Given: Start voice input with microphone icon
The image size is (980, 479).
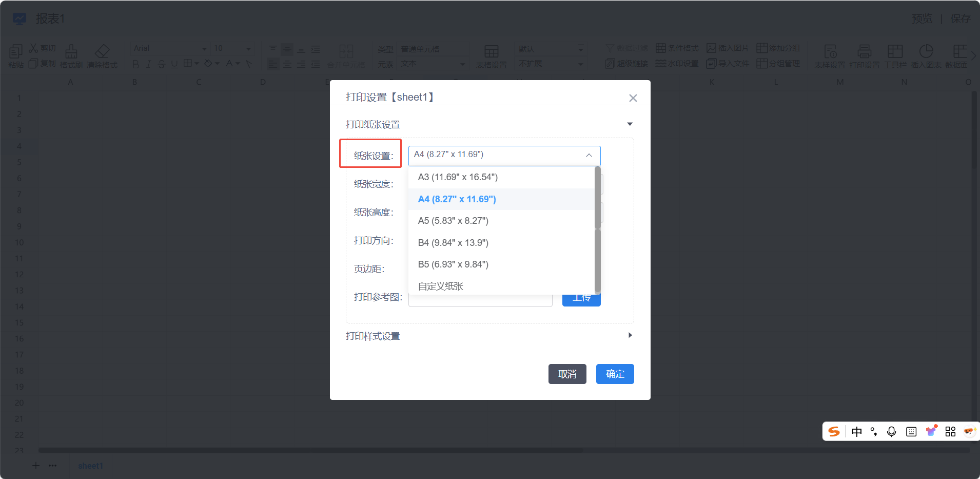Looking at the screenshot, I should 892,432.
